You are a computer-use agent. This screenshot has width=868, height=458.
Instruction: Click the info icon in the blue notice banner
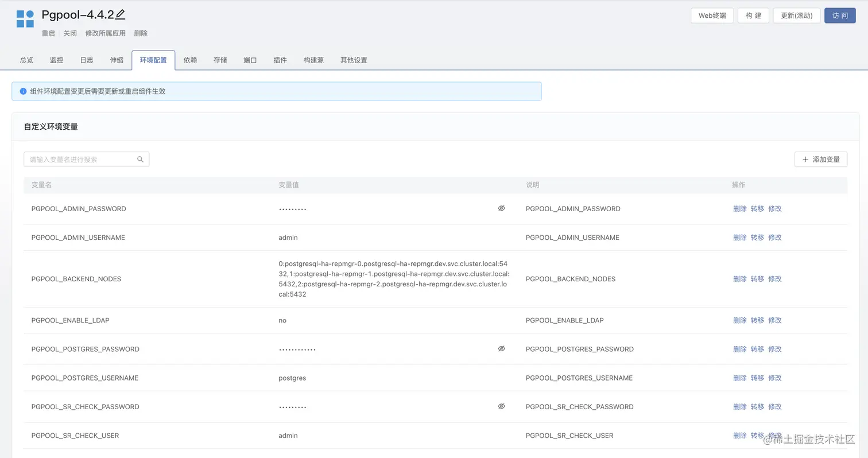(x=24, y=91)
